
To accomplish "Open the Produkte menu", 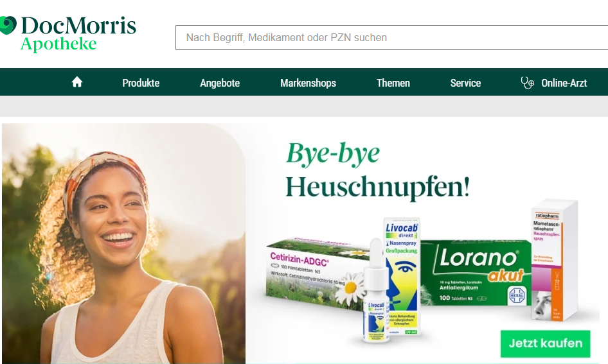I will 141,83.
